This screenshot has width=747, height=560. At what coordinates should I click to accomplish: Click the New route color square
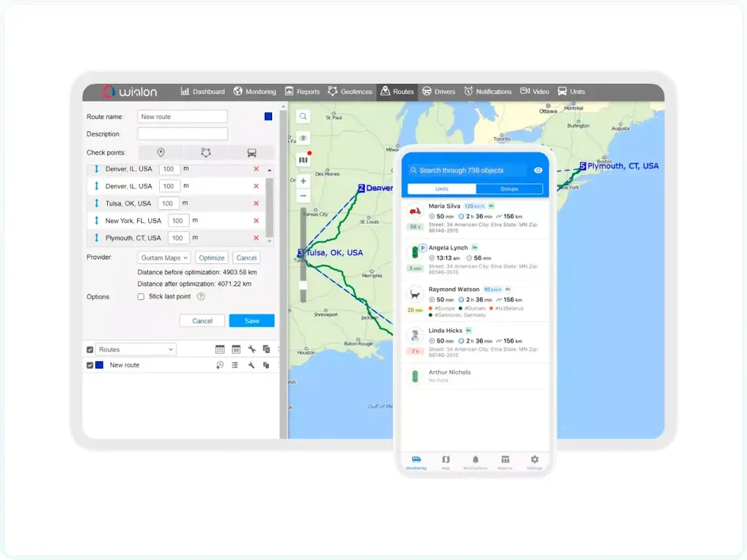99,365
